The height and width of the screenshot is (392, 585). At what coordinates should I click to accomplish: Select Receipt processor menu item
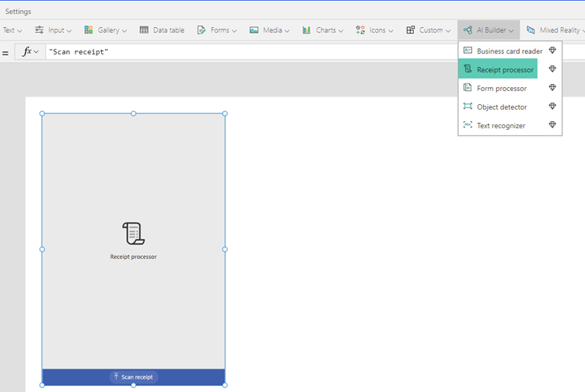point(510,69)
